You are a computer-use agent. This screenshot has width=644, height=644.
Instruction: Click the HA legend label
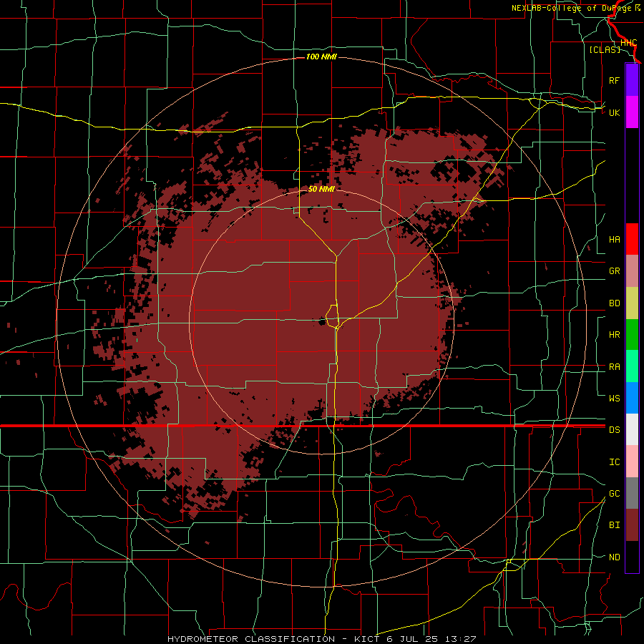pyautogui.click(x=614, y=240)
